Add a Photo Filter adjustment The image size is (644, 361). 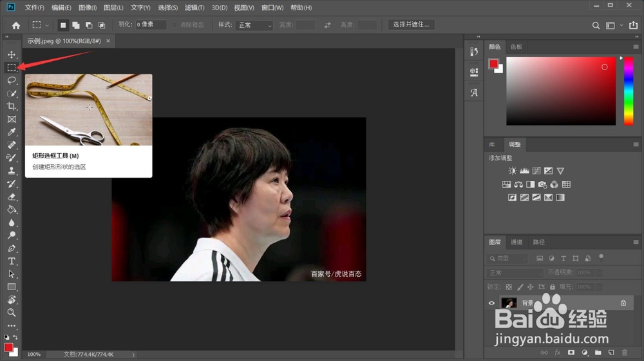click(542, 184)
